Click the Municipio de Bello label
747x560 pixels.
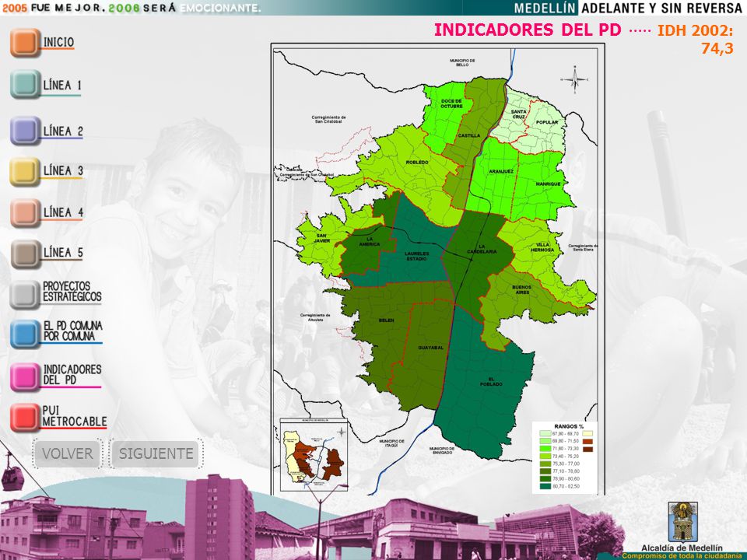462,62
